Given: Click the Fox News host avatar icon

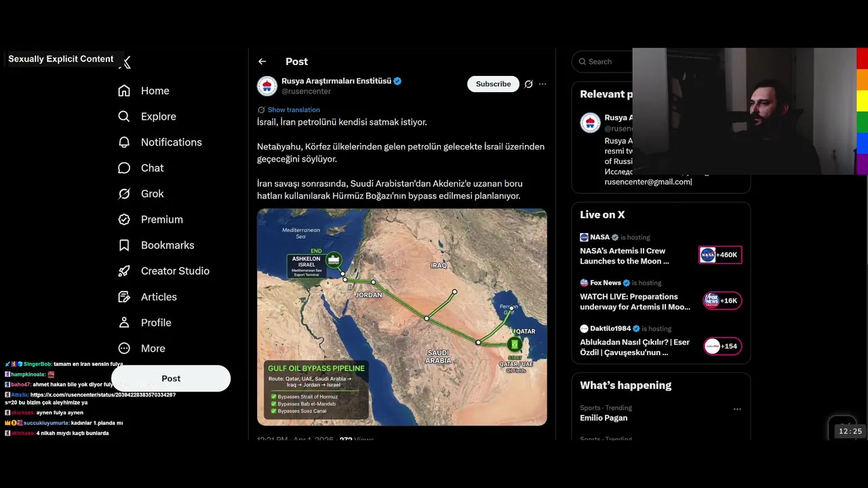Looking at the screenshot, I should [x=584, y=283].
